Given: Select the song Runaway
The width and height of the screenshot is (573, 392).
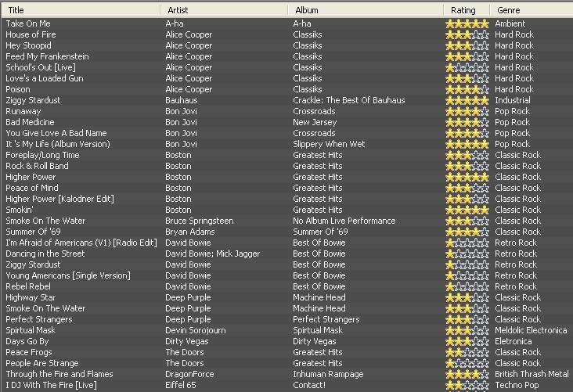Looking at the screenshot, I should coord(23,111).
